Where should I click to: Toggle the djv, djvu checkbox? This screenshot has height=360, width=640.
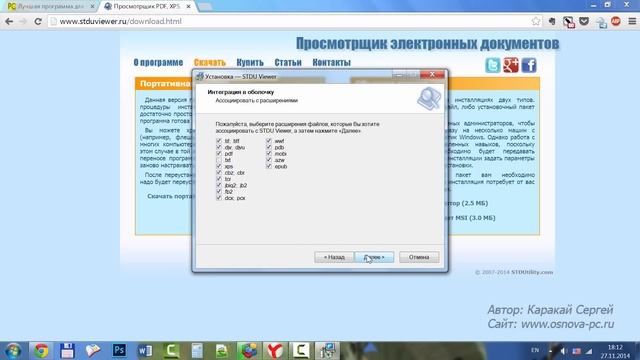[x=219, y=147]
